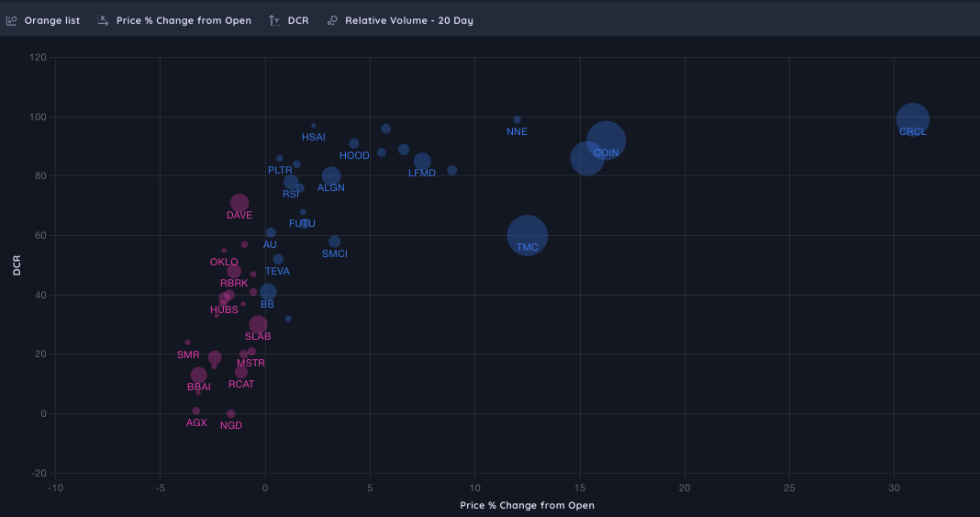
Task: Click the bubble size icon beside Relative Volume
Action: (332, 20)
